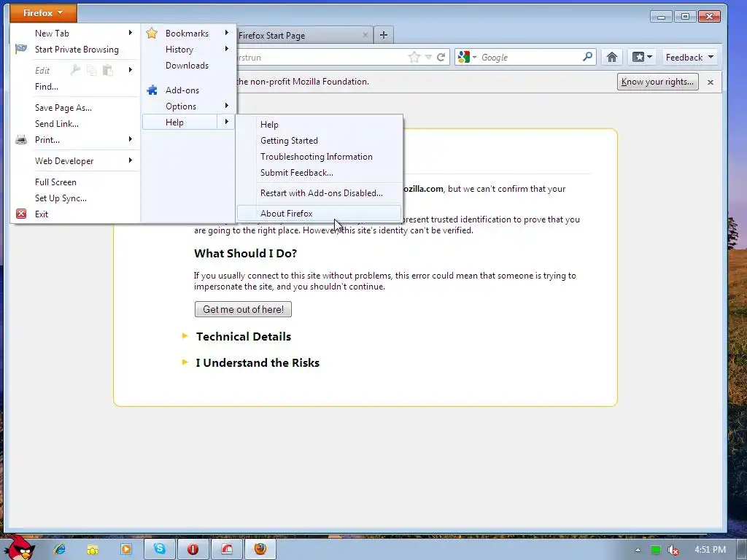Open Skype from taskbar

pos(159,549)
